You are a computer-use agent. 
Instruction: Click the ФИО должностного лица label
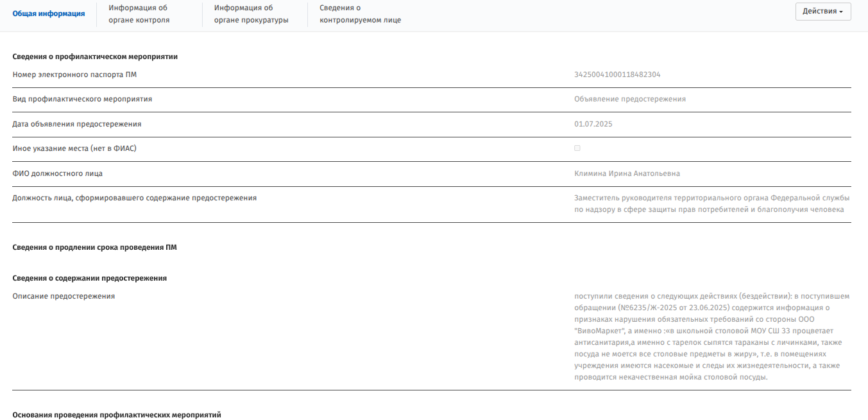coord(58,173)
